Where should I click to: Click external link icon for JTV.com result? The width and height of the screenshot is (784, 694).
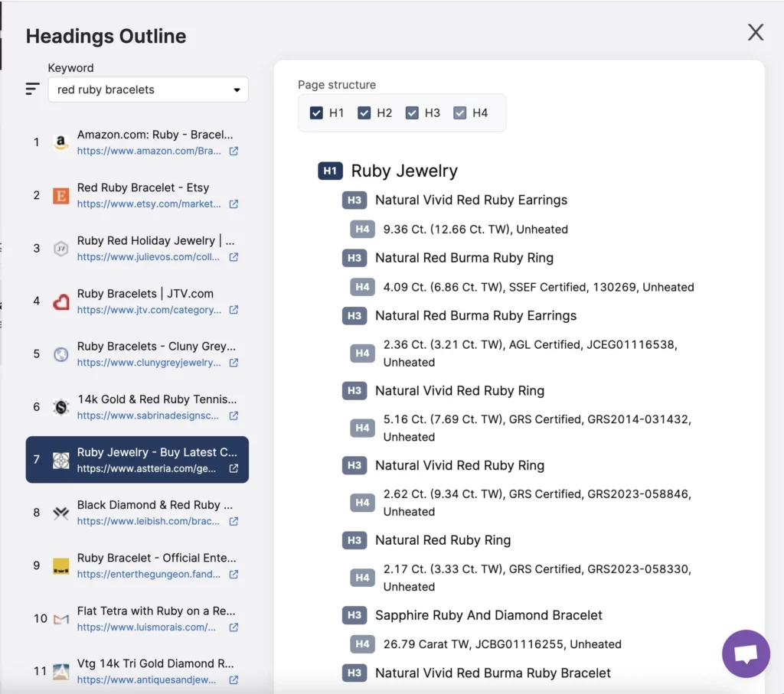coord(234,310)
